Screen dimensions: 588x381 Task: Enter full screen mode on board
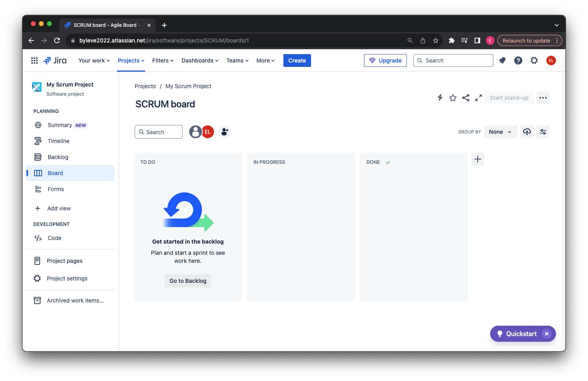tap(479, 98)
